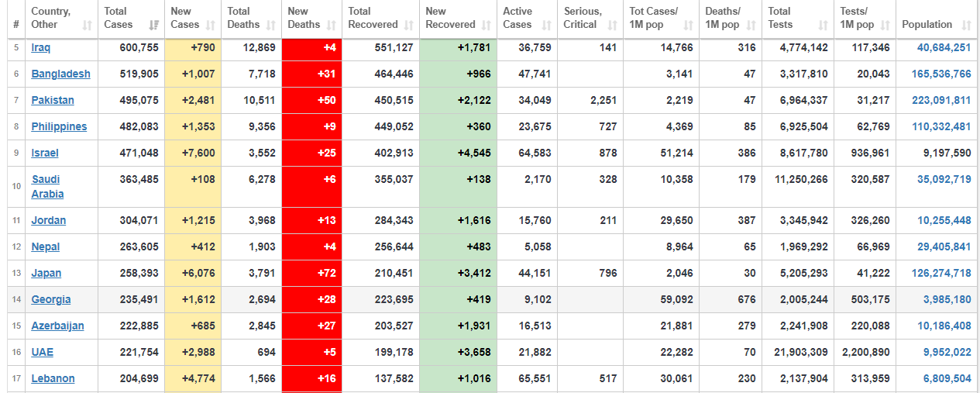Open UAE population link 9,952,022
This screenshot has height=393, width=980.
pos(947,352)
